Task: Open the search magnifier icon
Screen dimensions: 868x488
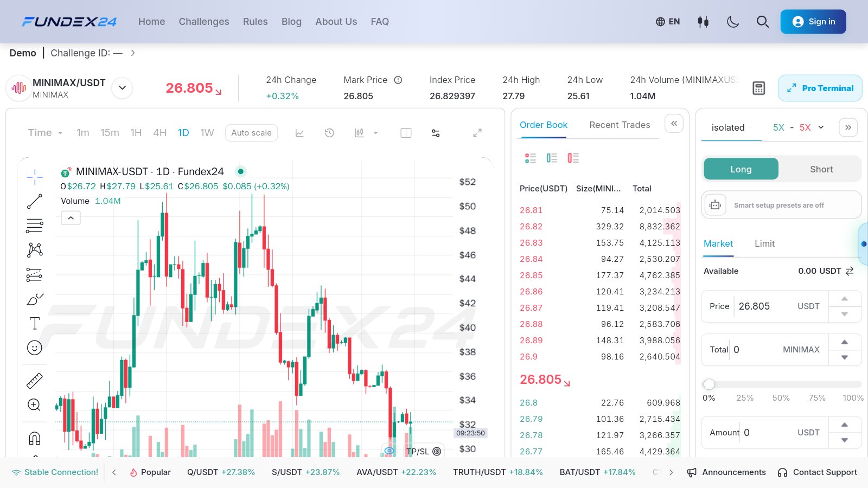Action: coord(762,22)
